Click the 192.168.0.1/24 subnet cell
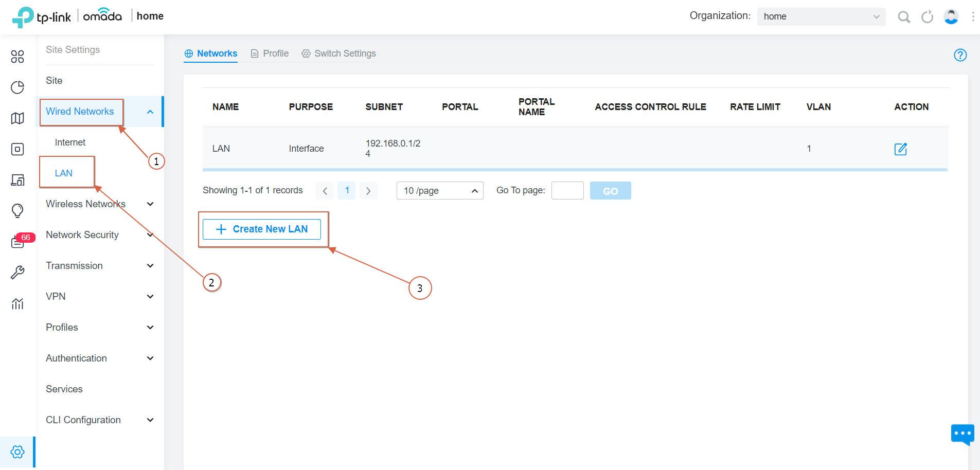Viewport: 980px width, 470px height. coord(393,149)
